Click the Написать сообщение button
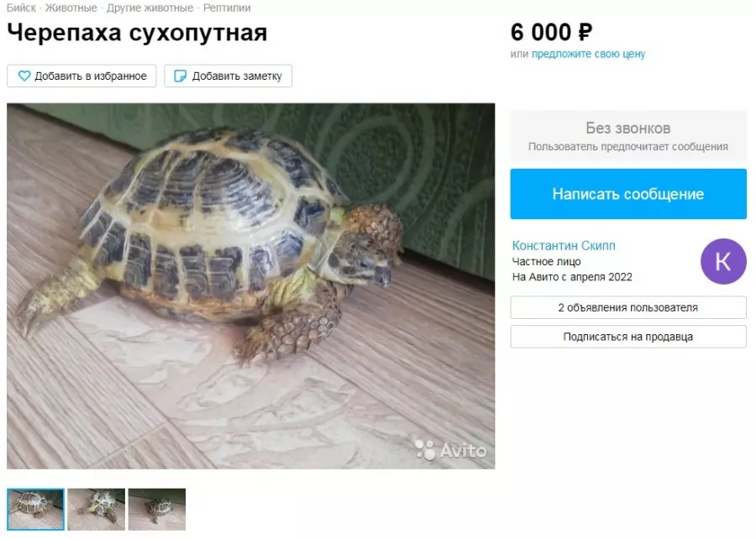Viewport: 756px width, 539px height. (628, 194)
